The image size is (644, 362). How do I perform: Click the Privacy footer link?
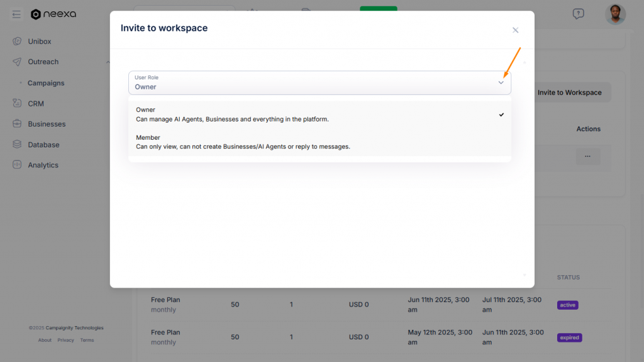(x=65, y=340)
